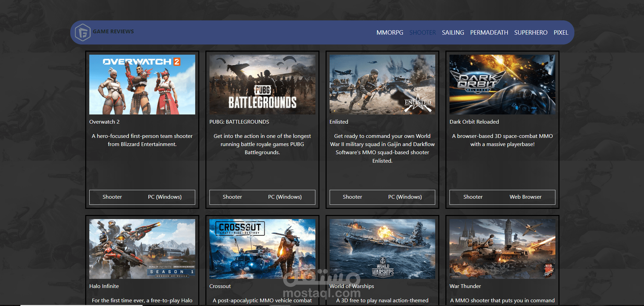Viewport: 644px width, 306px height.
Task: Click the Overwatch 2 description text
Action: [x=142, y=140]
